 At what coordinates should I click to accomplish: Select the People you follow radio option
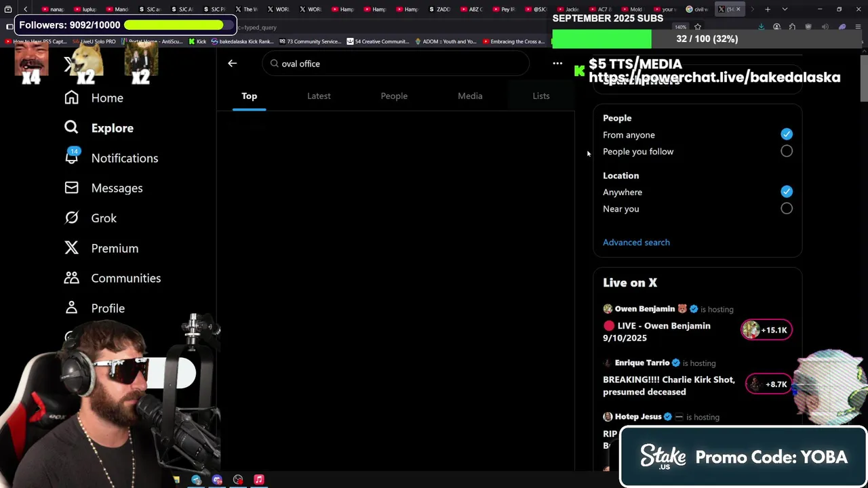pyautogui.click(x=786, y=151)
